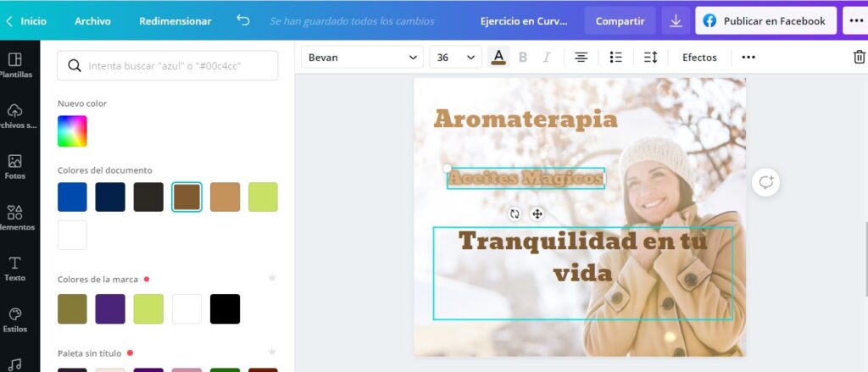Click the color search input field

click(x=168, y=65)
